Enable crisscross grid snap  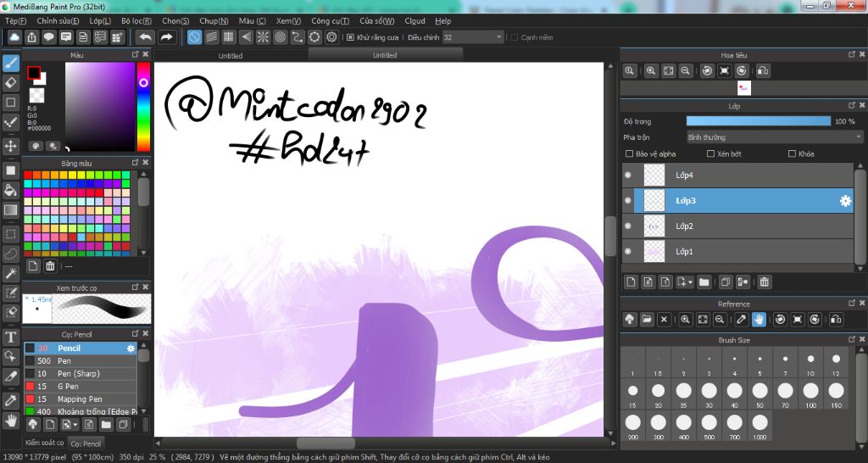point(228,37)
